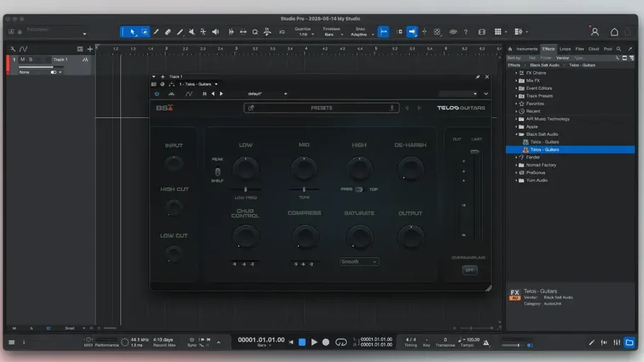Select the Bend tool

click(x=203, y=32)
